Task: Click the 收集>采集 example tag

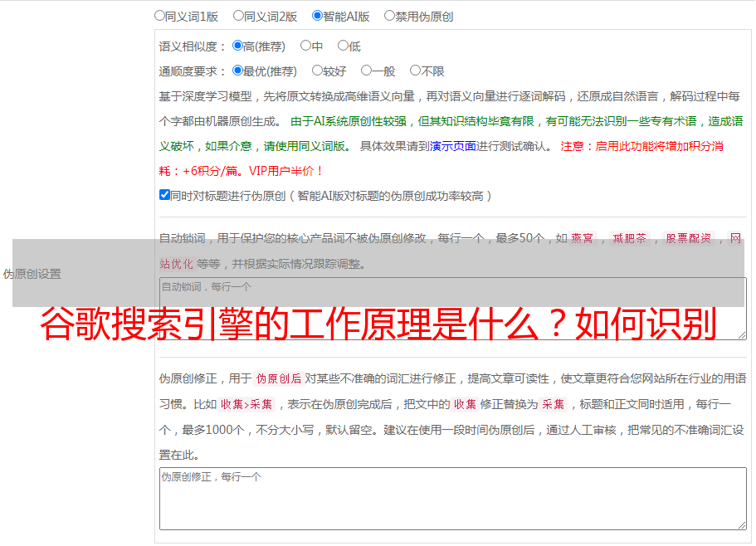Action: (246, 404)
